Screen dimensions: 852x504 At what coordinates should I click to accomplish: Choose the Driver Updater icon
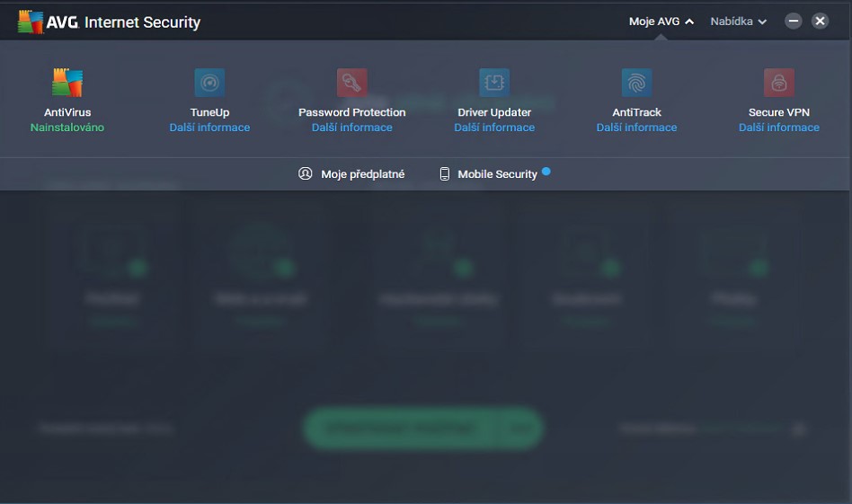coord(494,83)
